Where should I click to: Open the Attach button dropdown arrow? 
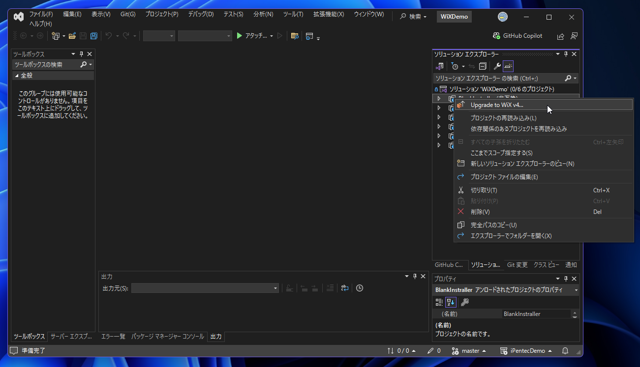pos(271,36)
